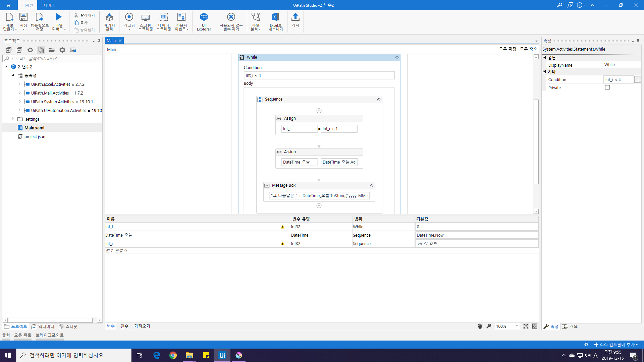Click the While Condition input field
The image size is (644, 362).
click(319, 75)
